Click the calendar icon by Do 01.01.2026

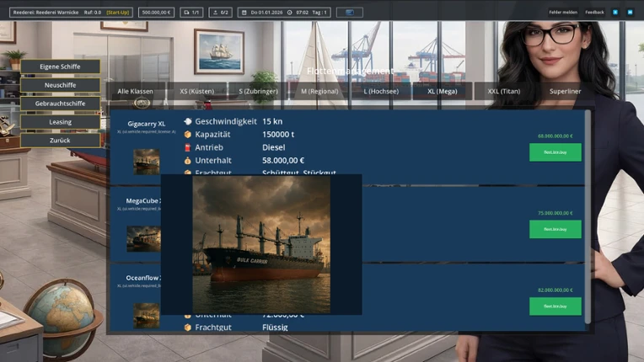[x=244, y=13]
